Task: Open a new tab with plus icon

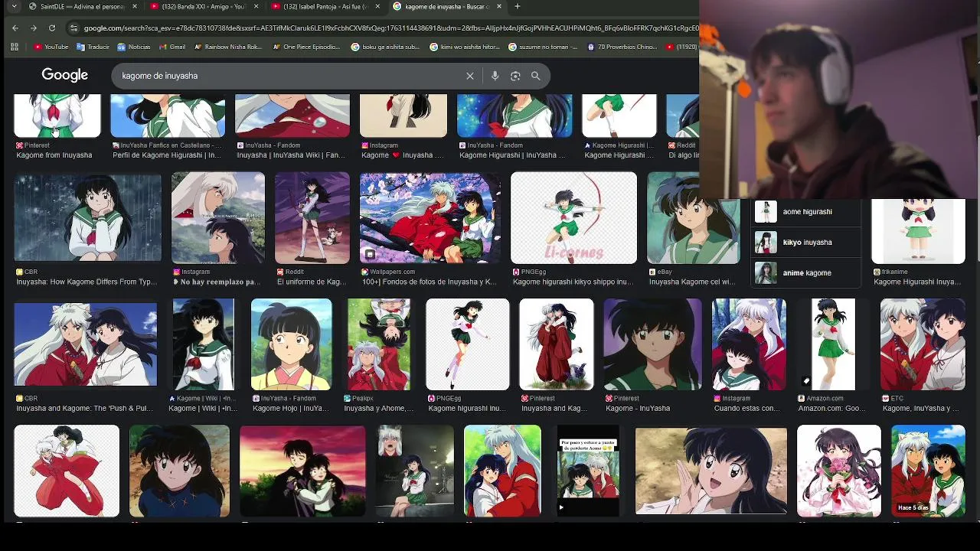Action: pos(518,6)
